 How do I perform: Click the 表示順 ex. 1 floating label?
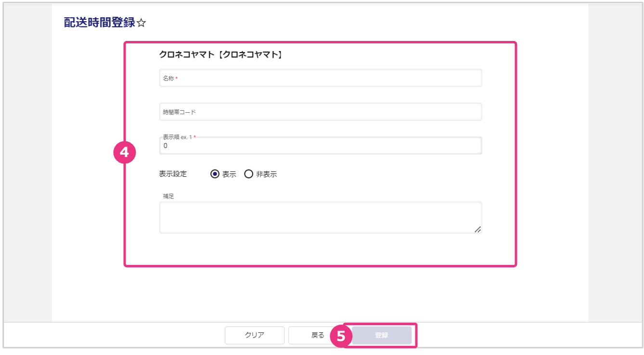point(178,137)
